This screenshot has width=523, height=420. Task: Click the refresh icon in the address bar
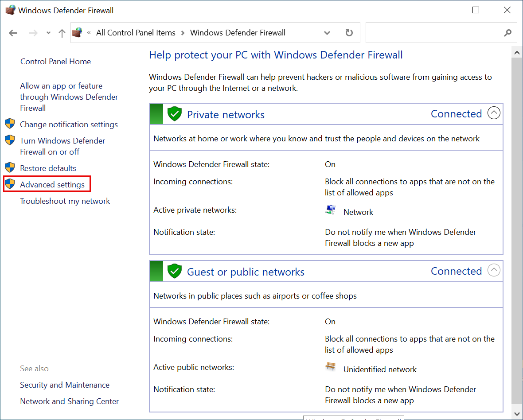click(349, 32)
